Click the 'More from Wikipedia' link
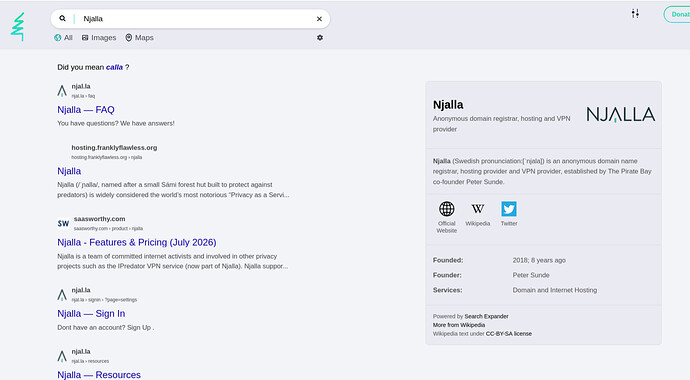Image resolution: width=690 pixels, height=380 pixels. point(459,325)
